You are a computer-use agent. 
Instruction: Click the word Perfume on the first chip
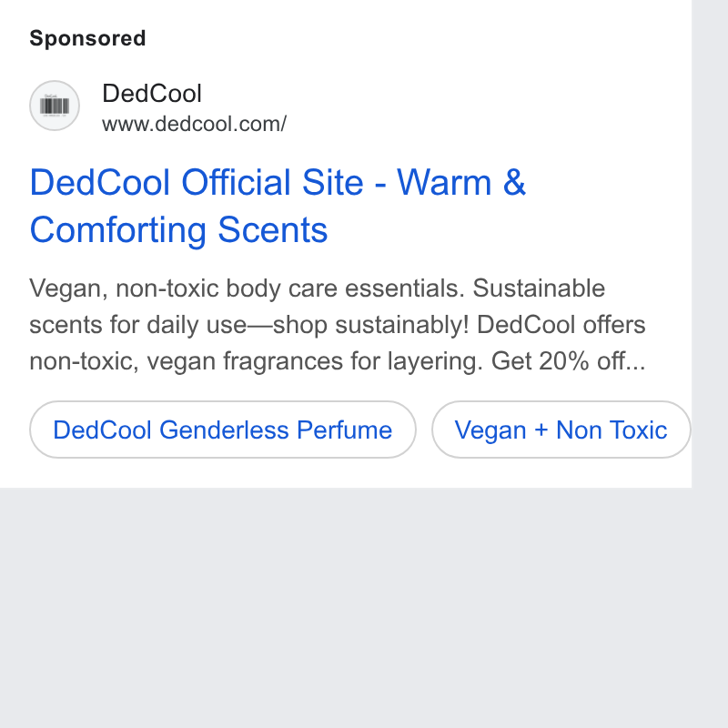coord(345,430)
